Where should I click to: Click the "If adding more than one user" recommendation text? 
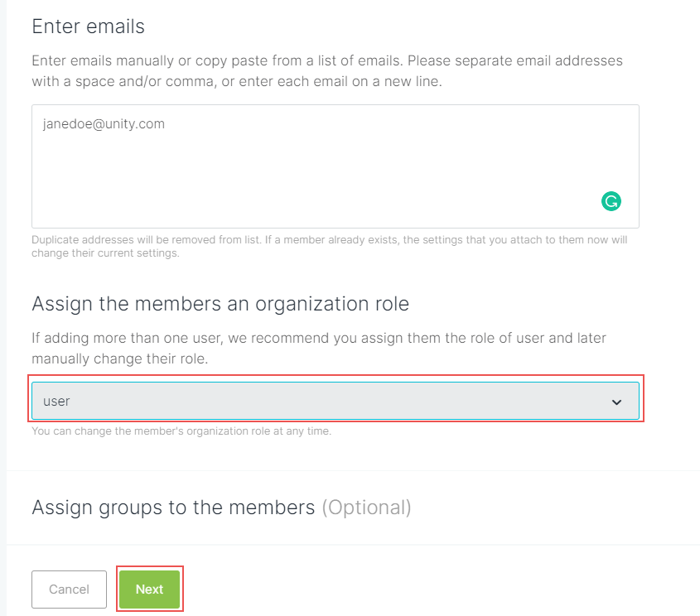(x=319, y=338)
